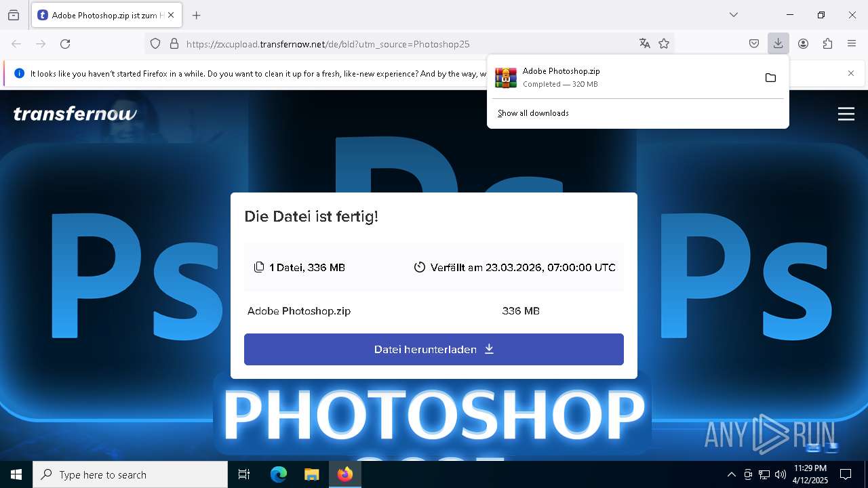Expand the list all tabs chevron

[734, 15]
